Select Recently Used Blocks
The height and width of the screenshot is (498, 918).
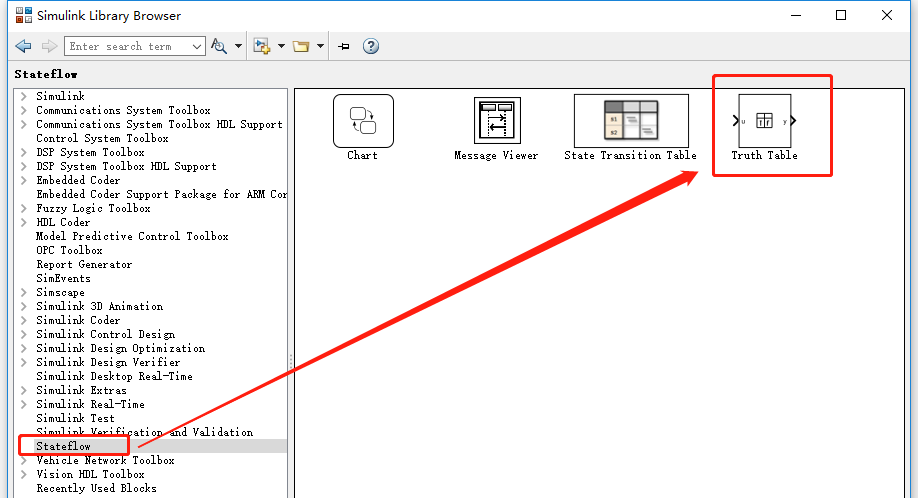(x=97, y=488)
